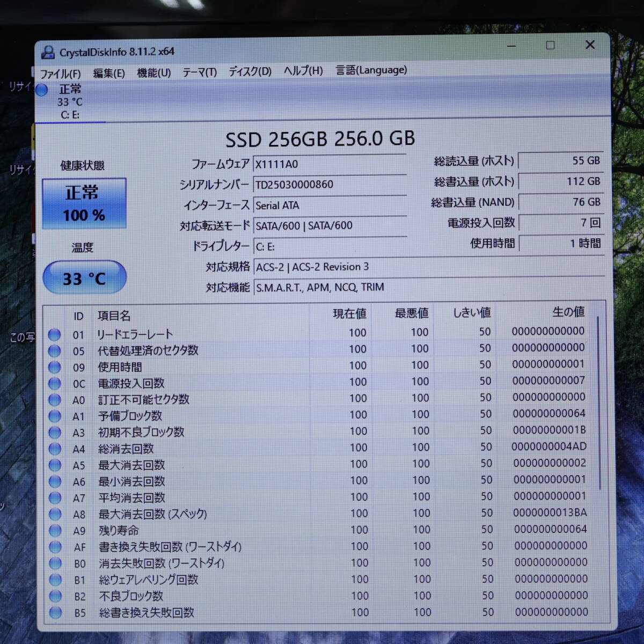This screenshot has height=644, width=644.
Task: Click status orb for B0 消去失敗回数
Action: click(x=55, y=563)
